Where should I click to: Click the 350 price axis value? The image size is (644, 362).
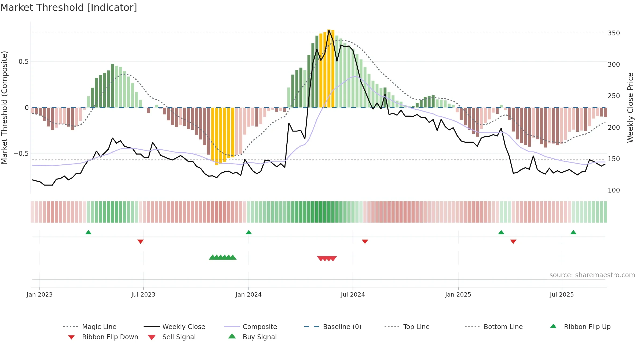click(614, 33)
